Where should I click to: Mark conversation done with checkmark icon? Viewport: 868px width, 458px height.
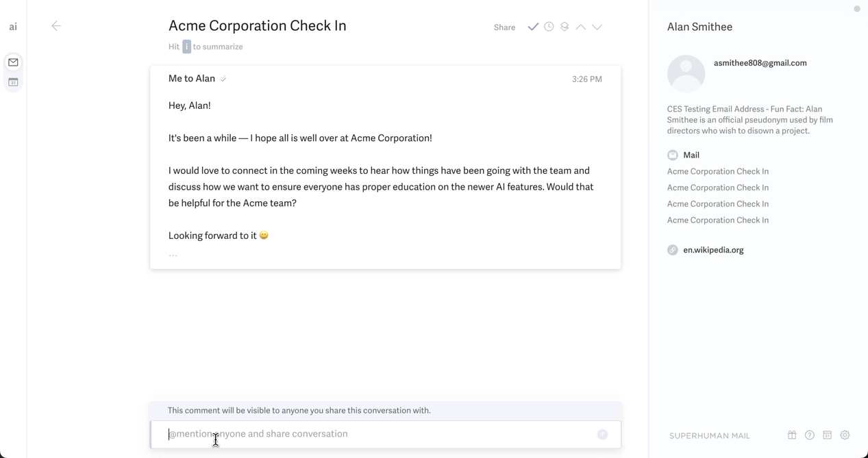pos(533,27)
